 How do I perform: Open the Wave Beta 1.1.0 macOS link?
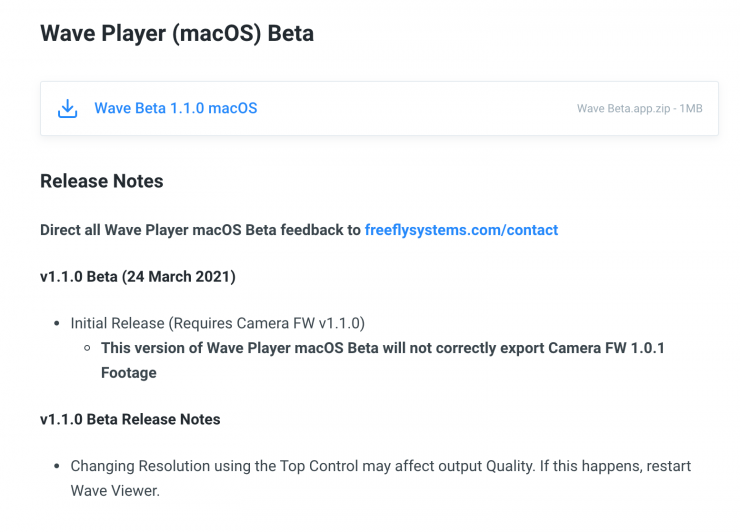175,108
